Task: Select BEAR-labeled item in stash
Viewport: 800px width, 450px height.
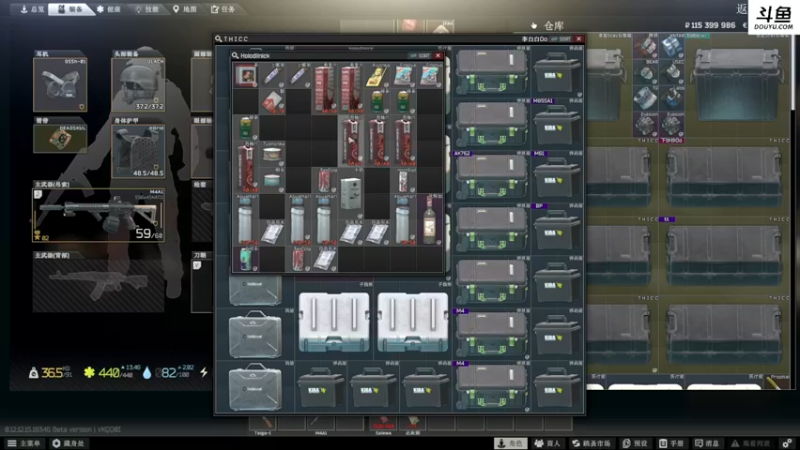Action: (x=645, y=72)
